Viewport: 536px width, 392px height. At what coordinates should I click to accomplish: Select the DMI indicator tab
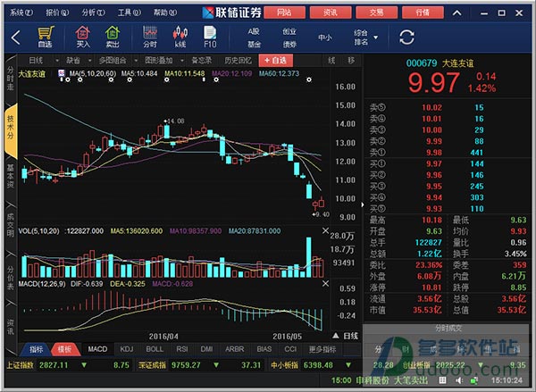point(206,349)
